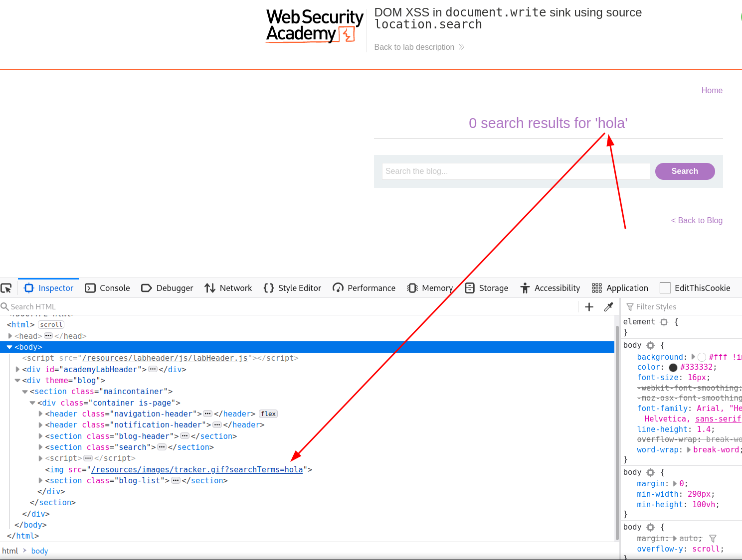Viewport: 742px width, 560px height.
Task: Toggle the flex badge on navigation-header
Action: tap(268, 414)
